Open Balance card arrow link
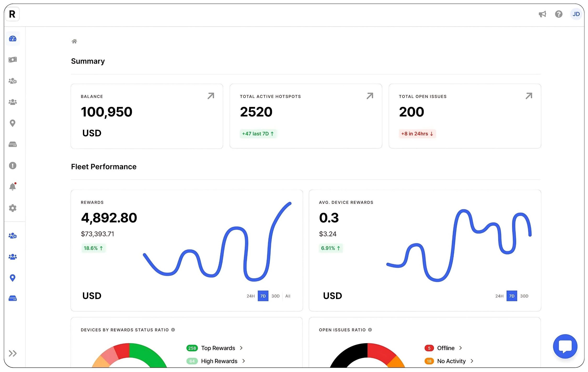The height and width of the screenshot is (372, 588). click(211, 96)
